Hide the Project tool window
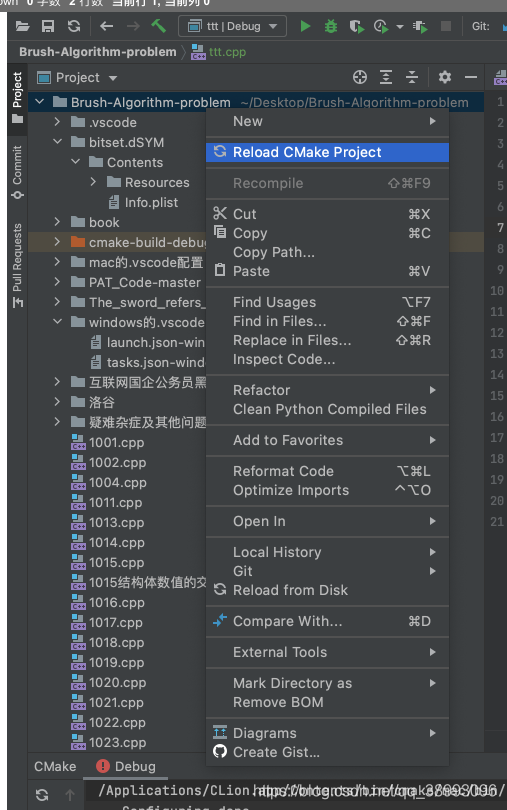 coord(471,77)
